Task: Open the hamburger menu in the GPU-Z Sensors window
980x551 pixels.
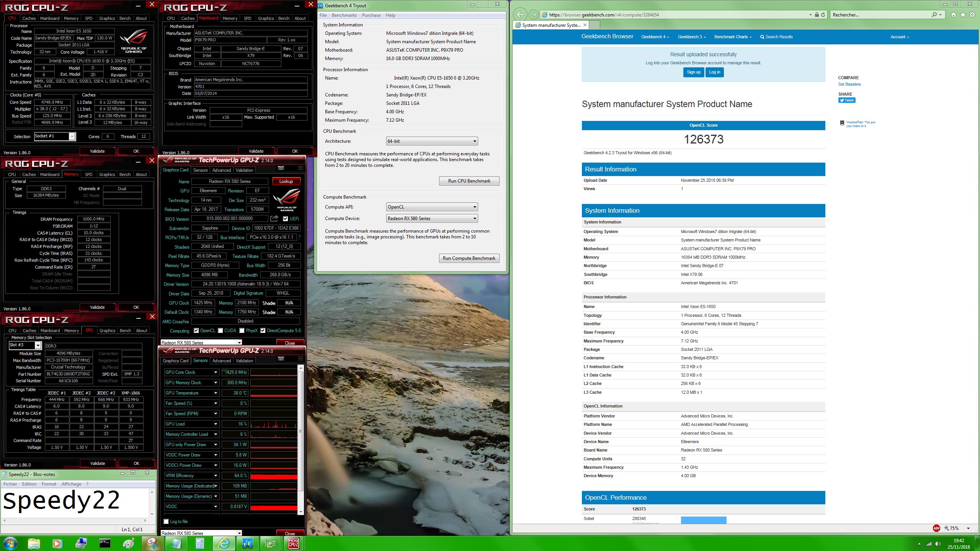Action: click(x=301, y=359)
